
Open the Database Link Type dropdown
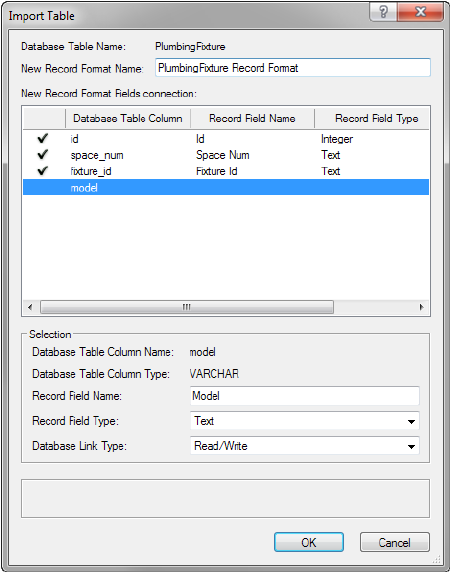point(304,446)
